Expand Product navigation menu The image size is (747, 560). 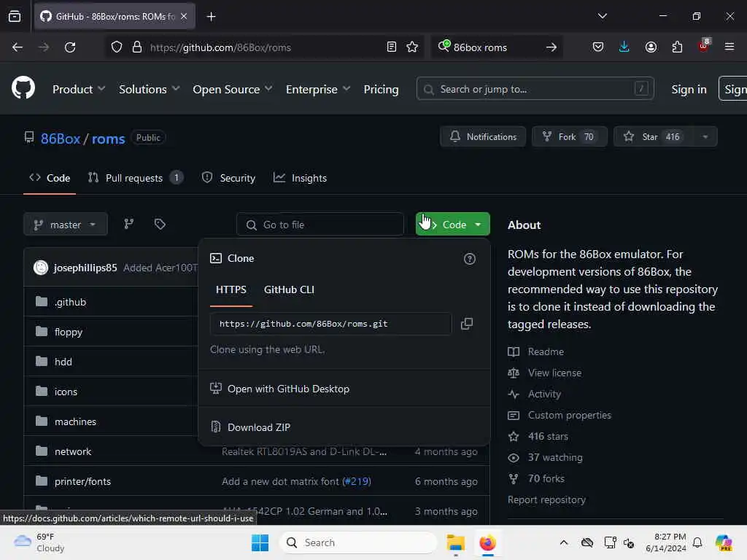[x=79, y=89]
